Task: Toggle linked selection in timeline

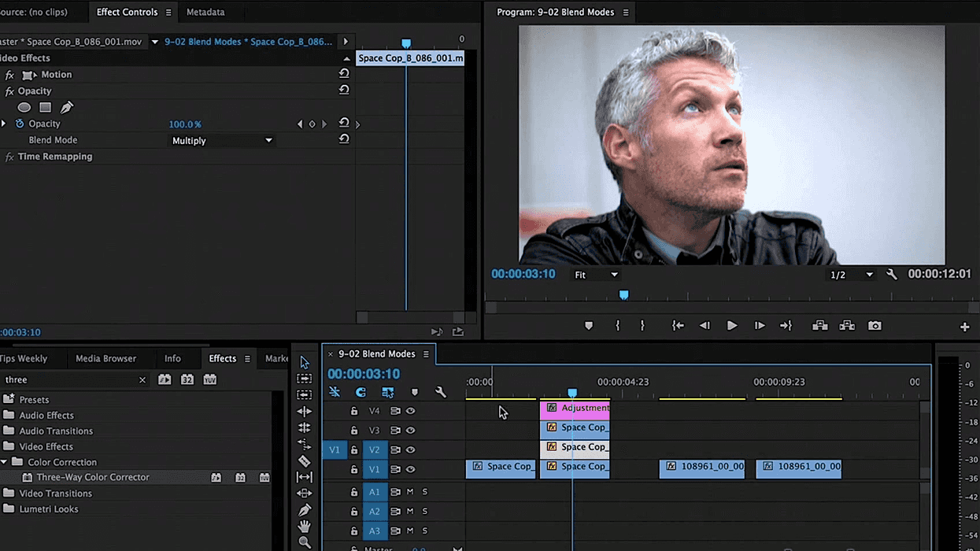Action: click(x=387, y=392)
